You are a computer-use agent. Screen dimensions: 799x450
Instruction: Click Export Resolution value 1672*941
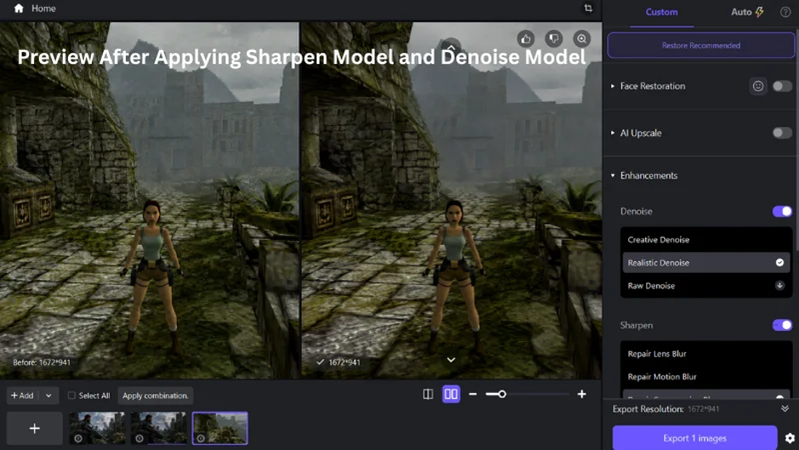[703, 409]
